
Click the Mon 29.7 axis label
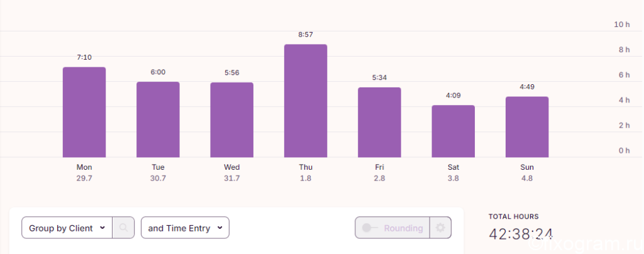(x=84, y=173)
